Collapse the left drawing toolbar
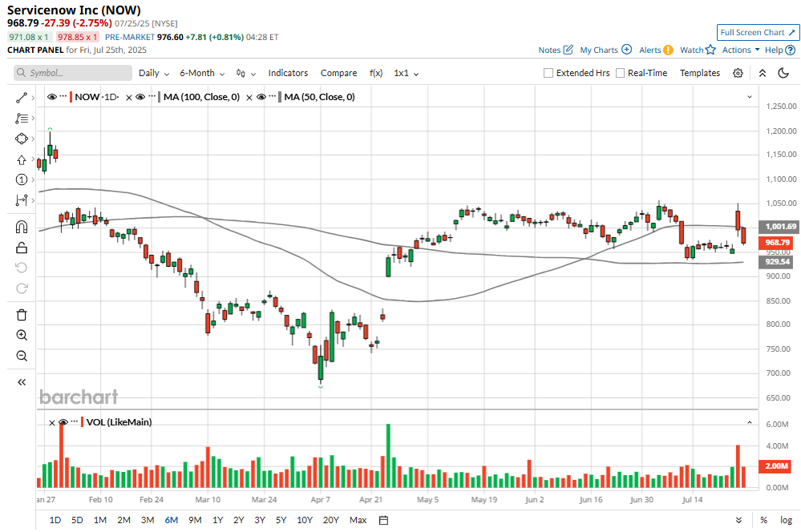The height and width of the screenshot is (532, 801). click(x=22, y=382)
